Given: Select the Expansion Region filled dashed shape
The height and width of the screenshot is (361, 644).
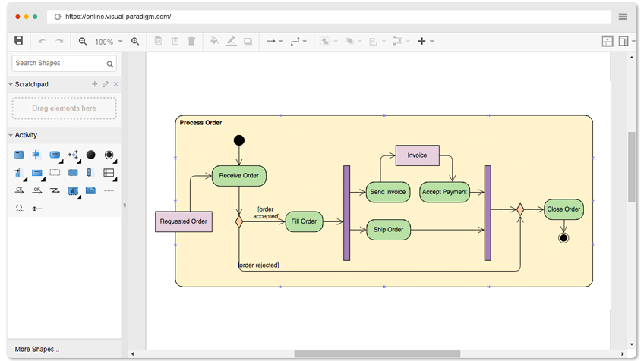Looking at the screenshot, I should click(73, 173).
